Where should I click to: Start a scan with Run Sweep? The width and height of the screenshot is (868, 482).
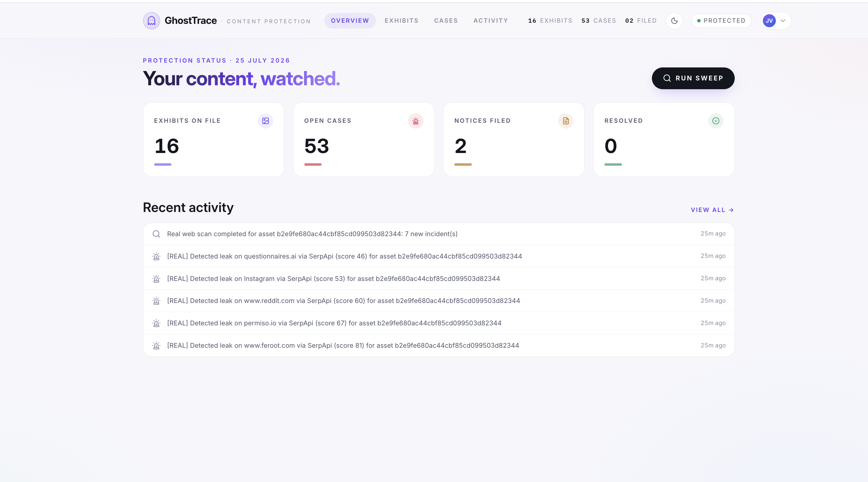[693, 78]
